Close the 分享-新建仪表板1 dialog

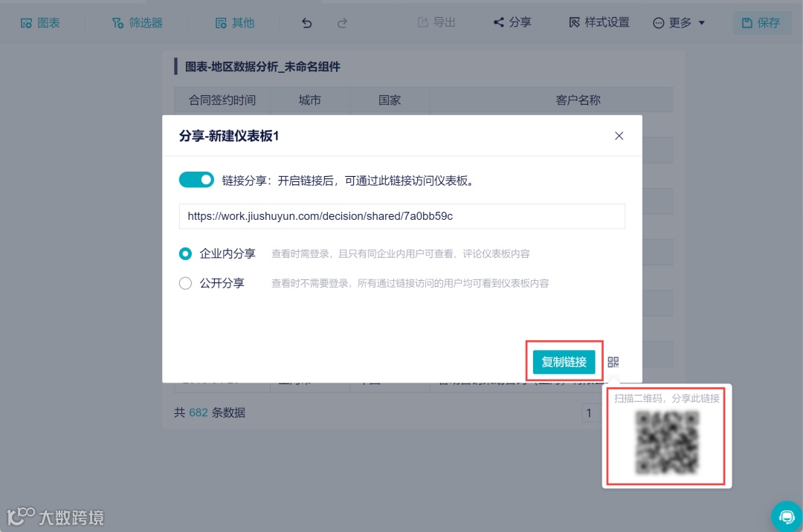click(619, 136)
